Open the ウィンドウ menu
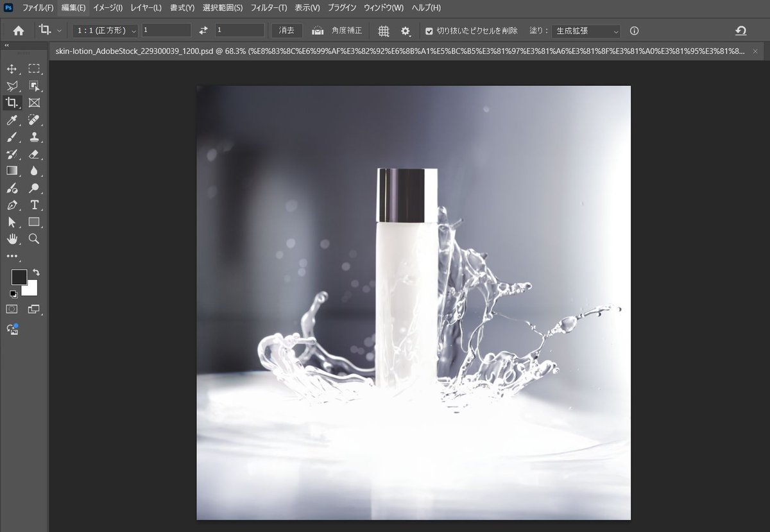The height and width of the screenshot is (532, 770). pos(384,8)
